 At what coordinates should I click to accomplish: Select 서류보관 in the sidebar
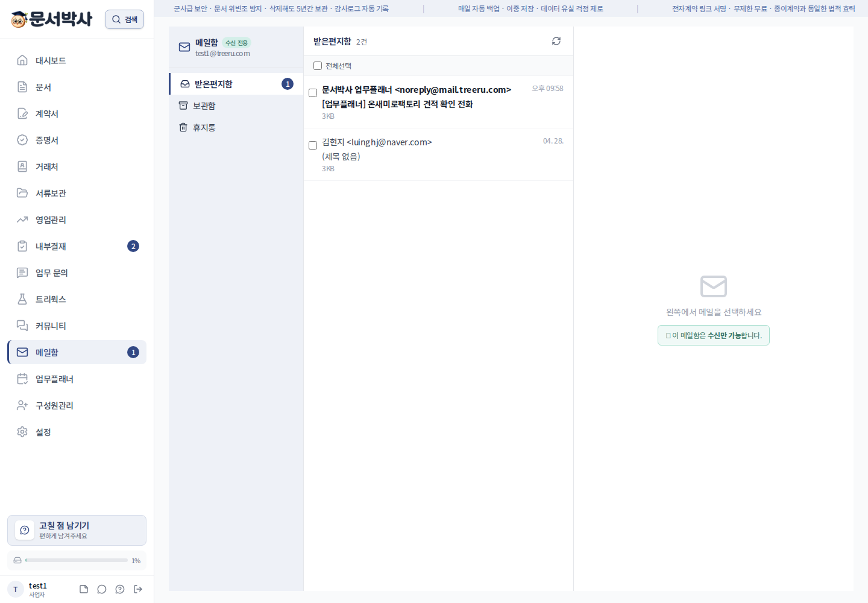pyautogui.click(x=77, y=193)
